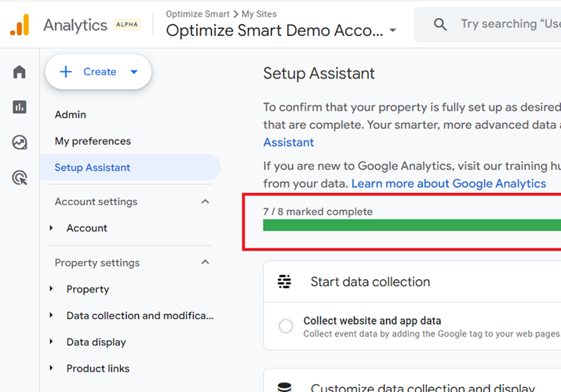The height and width of the screenshot is (392, 561).
Task: Expand the Property tree arrow
Action: pos(51,289)
